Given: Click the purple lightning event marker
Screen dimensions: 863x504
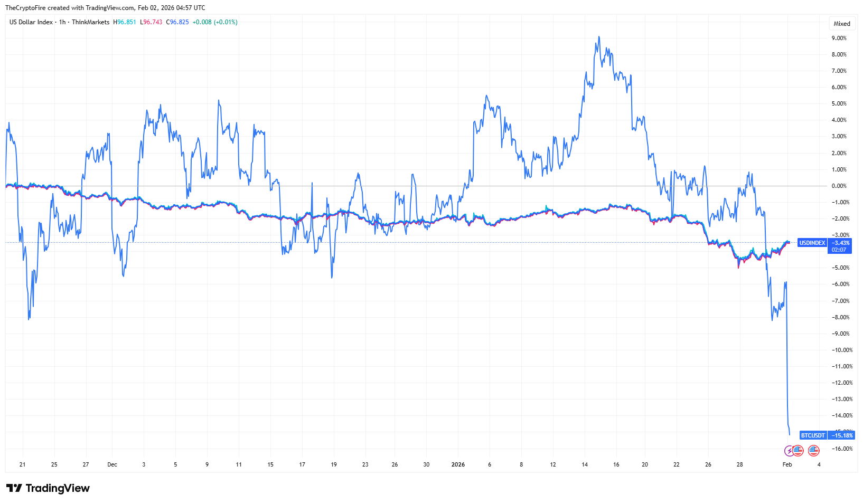Looking at the screenshot, I should click(x=789, y=451).
